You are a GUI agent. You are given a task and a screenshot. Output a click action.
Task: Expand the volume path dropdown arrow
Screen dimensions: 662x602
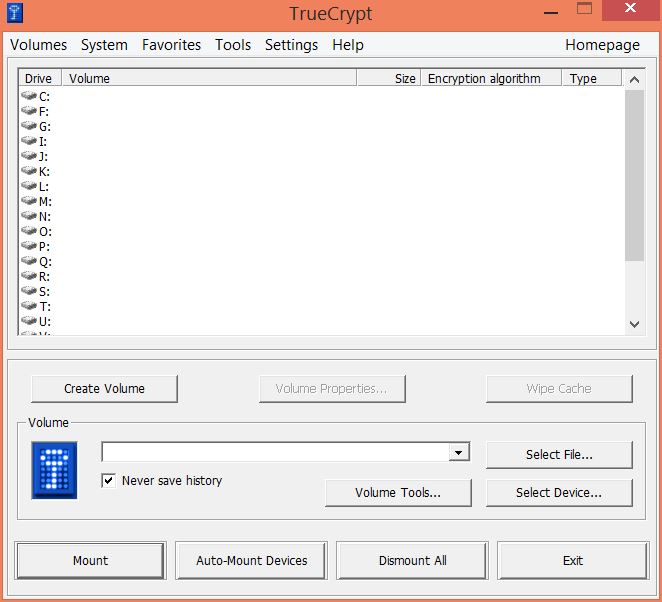pos(459,453)
